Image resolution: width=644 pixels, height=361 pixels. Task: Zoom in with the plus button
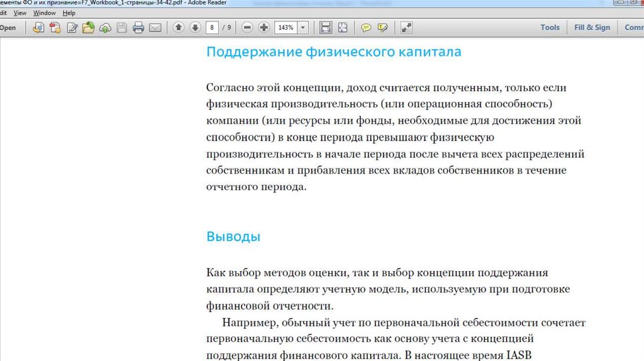point(264,28)
